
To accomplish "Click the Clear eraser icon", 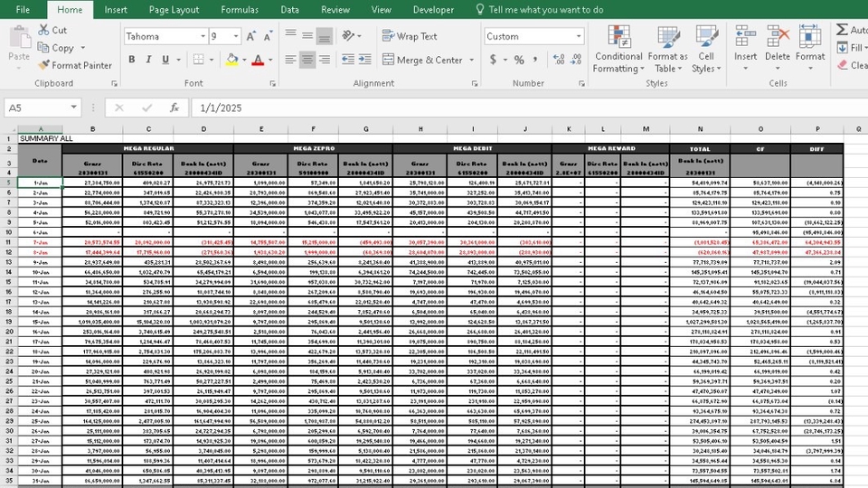I will [x=842, y=65].
